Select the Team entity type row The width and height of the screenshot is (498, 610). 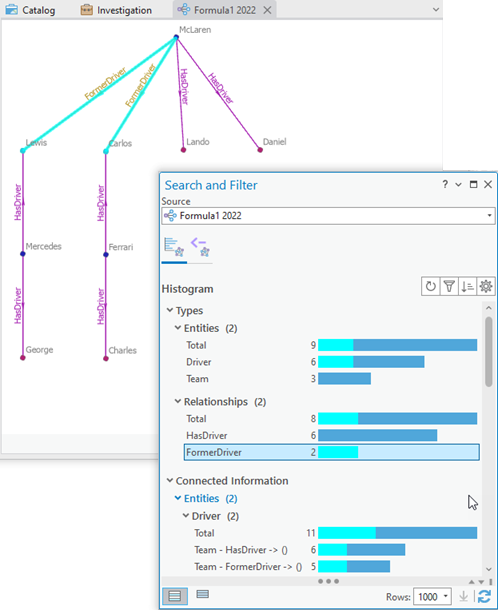(331, 379)
